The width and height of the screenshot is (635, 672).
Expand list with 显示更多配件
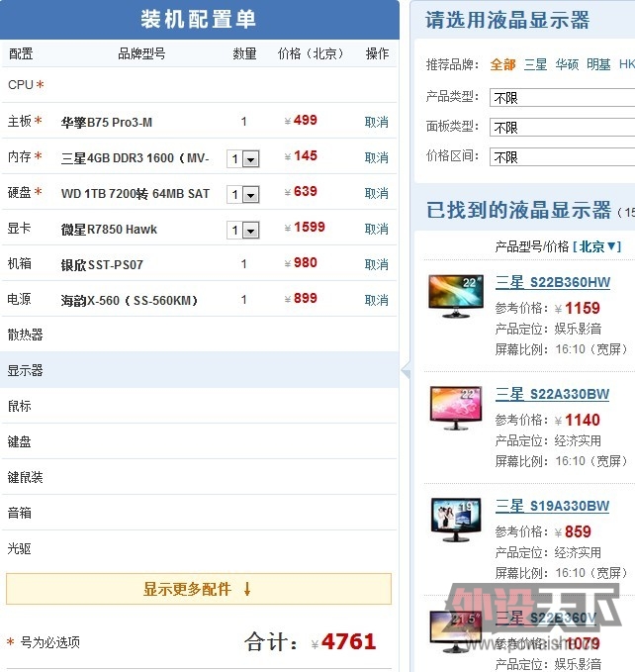(x=199, y=589)
